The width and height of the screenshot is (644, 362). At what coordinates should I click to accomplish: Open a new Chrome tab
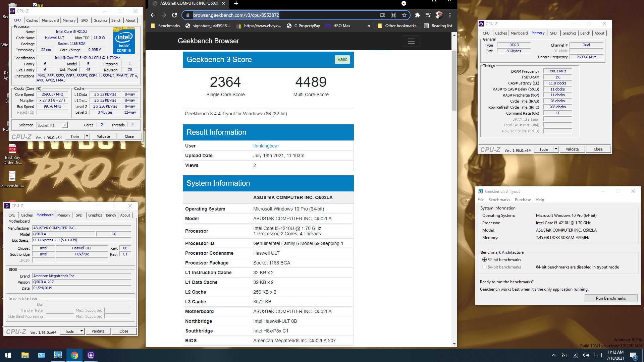(236, 3)
